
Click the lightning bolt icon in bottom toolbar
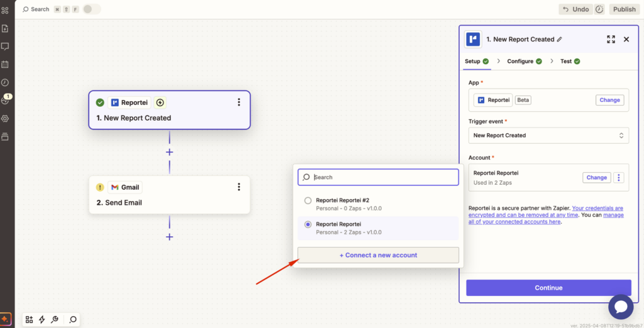click(42, 319)
